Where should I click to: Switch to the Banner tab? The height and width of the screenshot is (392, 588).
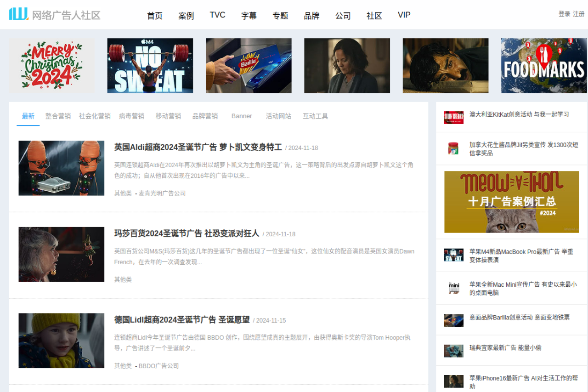(242, 116)
